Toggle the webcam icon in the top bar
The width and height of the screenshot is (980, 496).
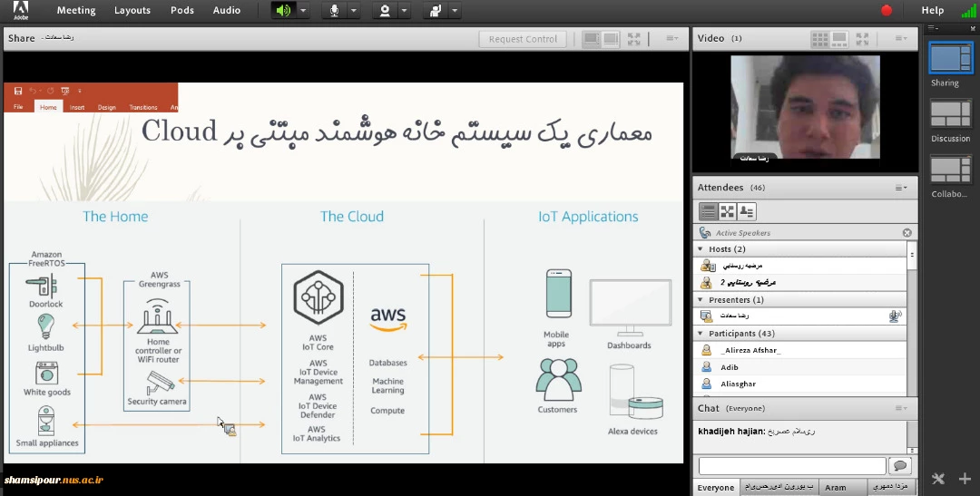(385, 11)
